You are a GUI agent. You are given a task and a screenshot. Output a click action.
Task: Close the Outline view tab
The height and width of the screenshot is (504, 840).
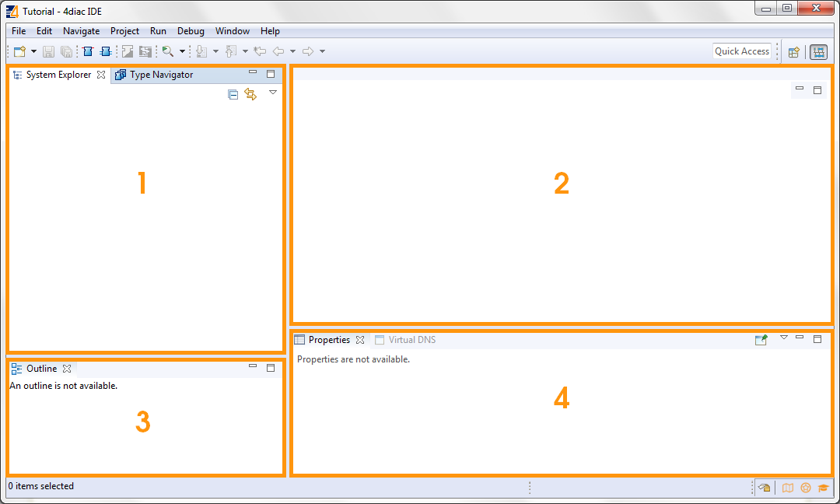[67, 369]
